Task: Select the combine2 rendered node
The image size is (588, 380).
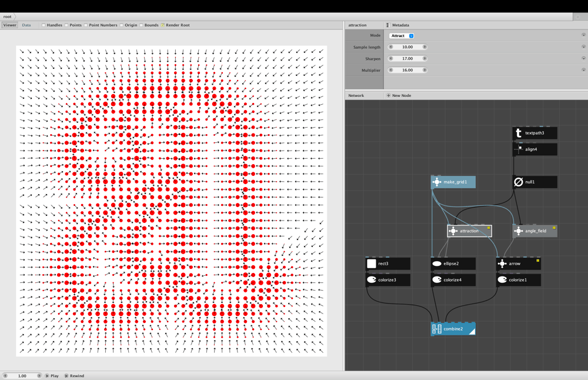Action: coord(453,329)
